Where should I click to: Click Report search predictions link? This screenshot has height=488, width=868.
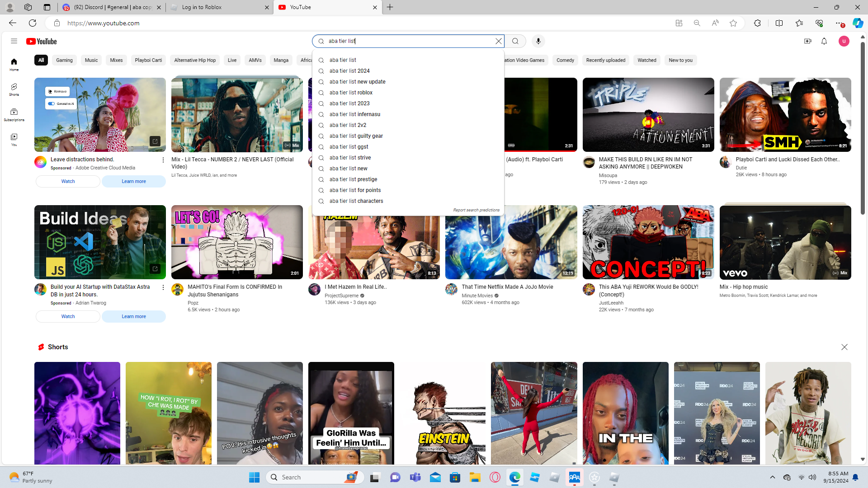click(476, 210)
